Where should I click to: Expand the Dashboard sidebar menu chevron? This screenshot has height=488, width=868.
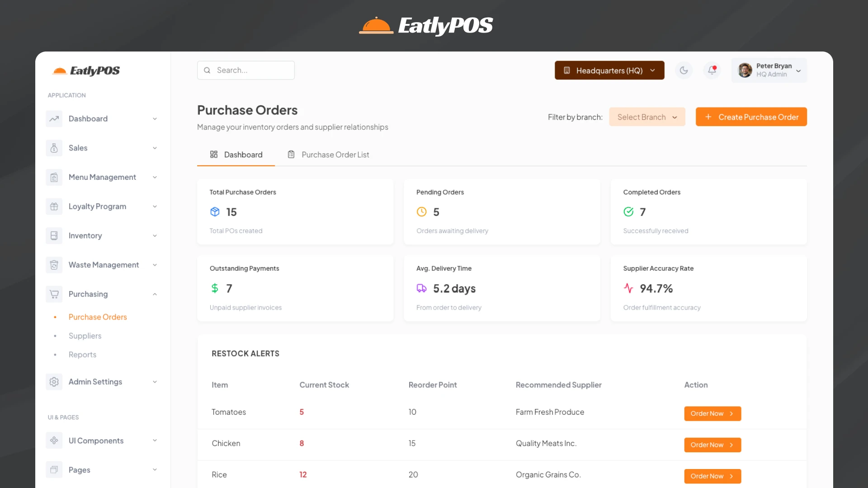(155, 119)
